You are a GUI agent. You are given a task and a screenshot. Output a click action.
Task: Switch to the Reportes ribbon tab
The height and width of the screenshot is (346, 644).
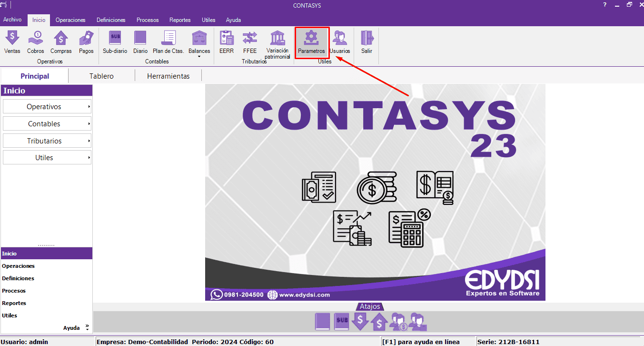pos(180,20)
